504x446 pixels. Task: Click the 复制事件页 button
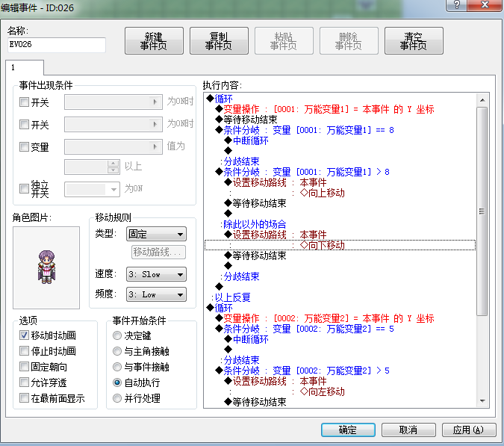pos(219,41)
